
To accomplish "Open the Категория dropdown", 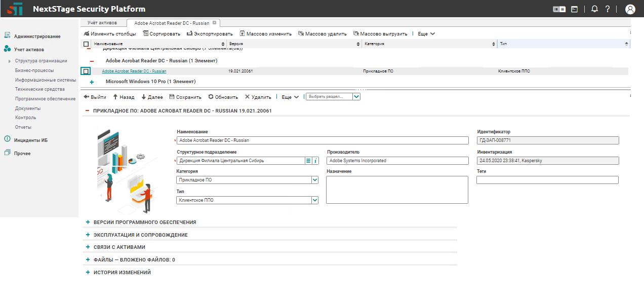I will point(314,180).
